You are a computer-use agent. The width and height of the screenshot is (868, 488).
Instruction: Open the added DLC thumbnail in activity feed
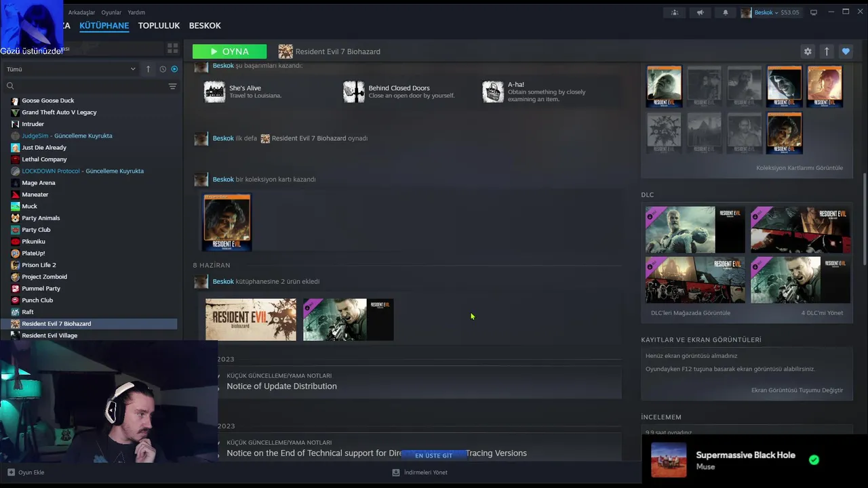coord(348,319)
